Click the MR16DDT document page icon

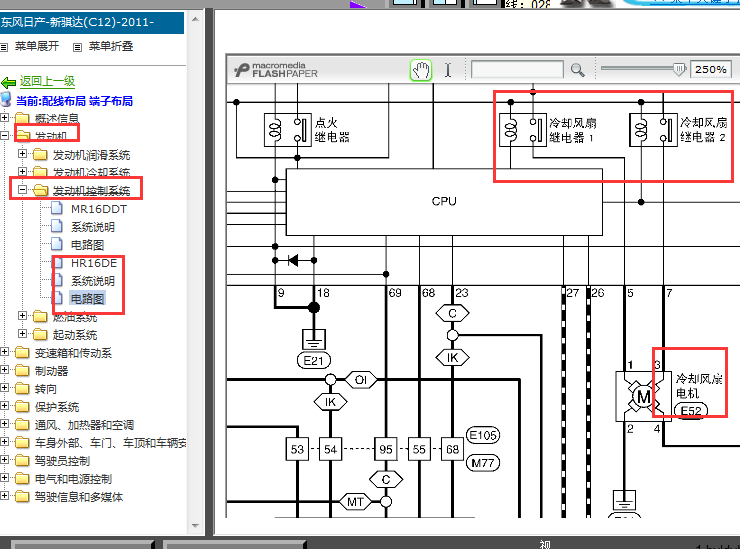point(57,208)
